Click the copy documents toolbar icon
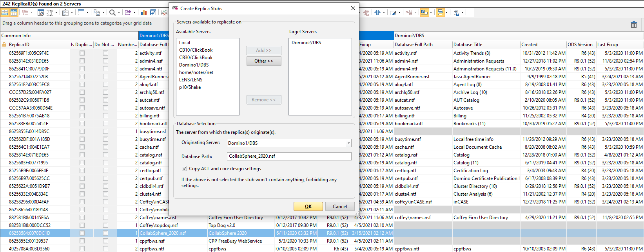Viewport: 644px width, 252px height. click(x=97, y=13)
